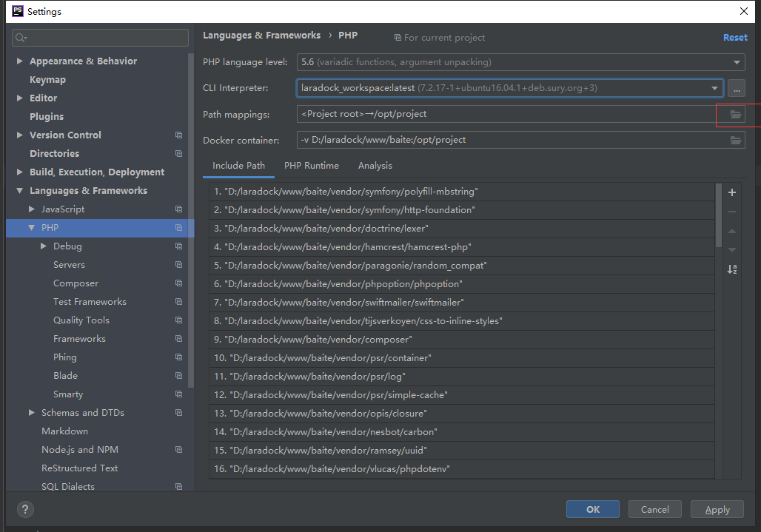
Task: Open the CLI Interpreter dropdown
Action: pyautogui.click(x=715, y=88)
